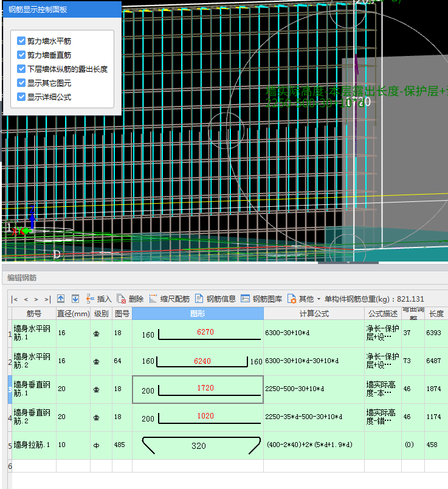
Task: Move selected row down arrow icon
Action: coord(75,299)
